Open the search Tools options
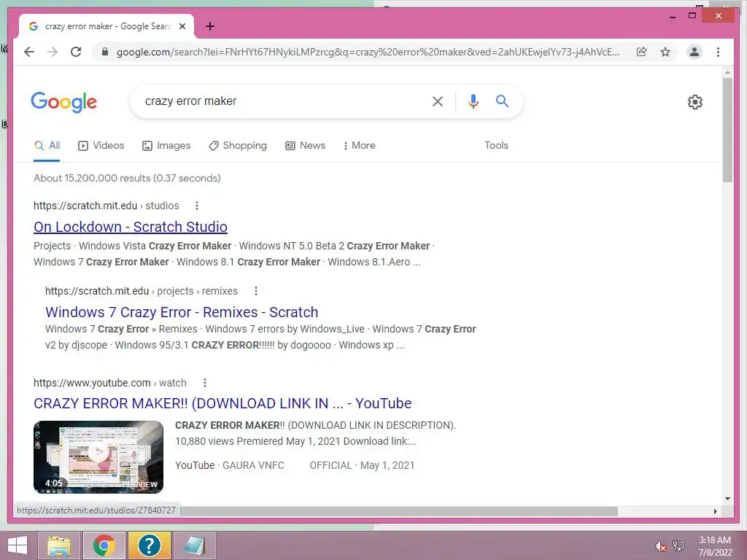The image size is (747, 560). [496, 146]
